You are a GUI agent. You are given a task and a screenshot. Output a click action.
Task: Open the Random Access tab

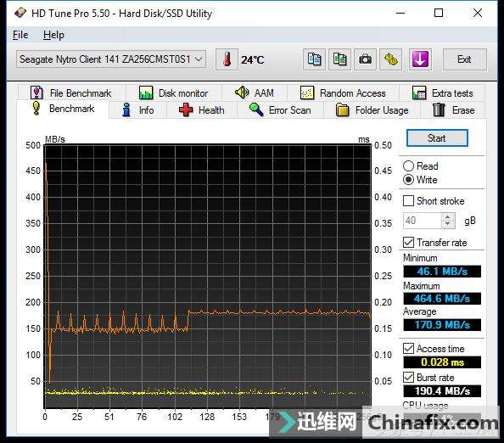[x=343, y=93]
